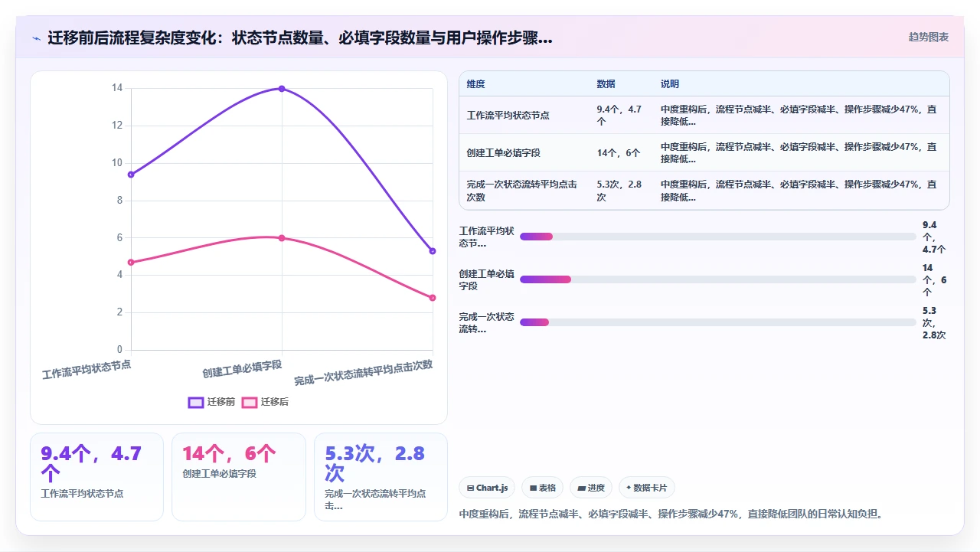
Task: Click x-axis label 创建工单必填字段
Action: click(242, 369)
